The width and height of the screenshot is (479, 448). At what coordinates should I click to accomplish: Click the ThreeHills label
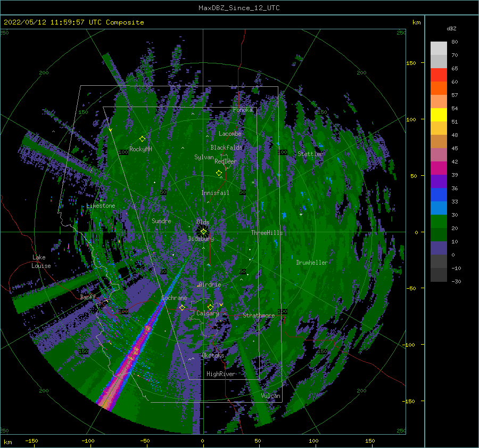tap(267, 233)
